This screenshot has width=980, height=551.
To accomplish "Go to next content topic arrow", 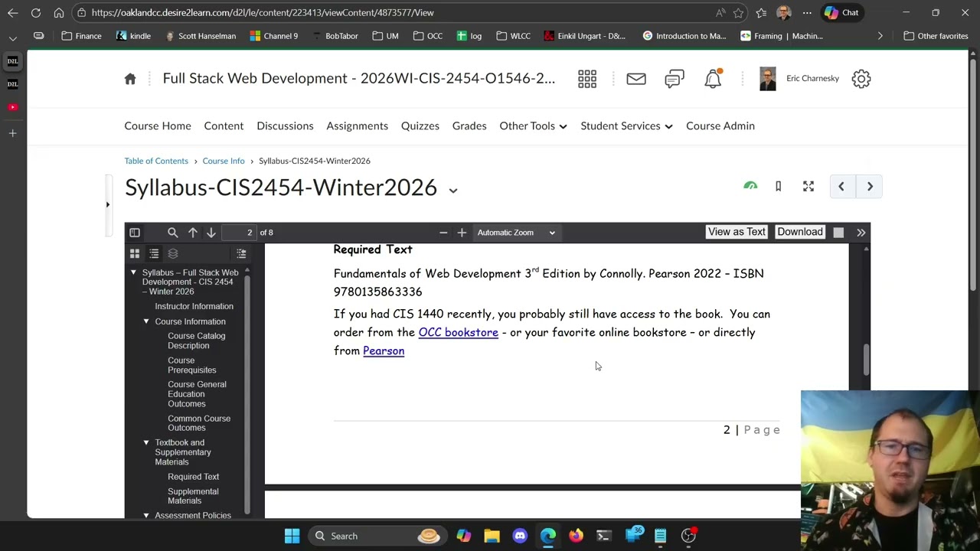I will tap(870, 186).
